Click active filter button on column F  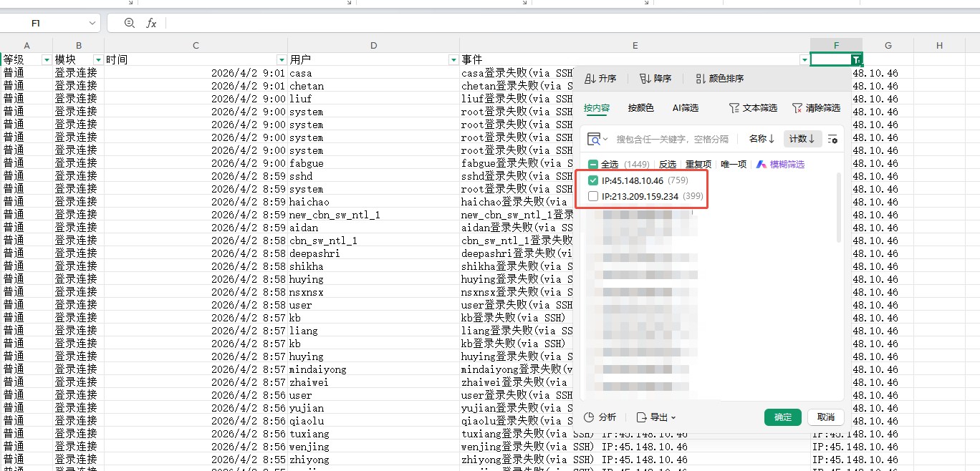tap(857, 59)
